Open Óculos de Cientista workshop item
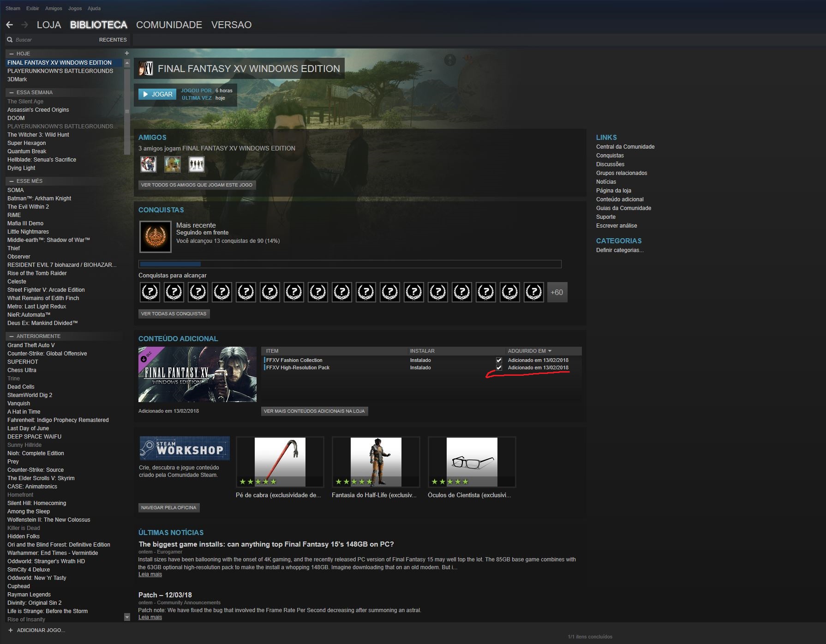 point(472,462)
